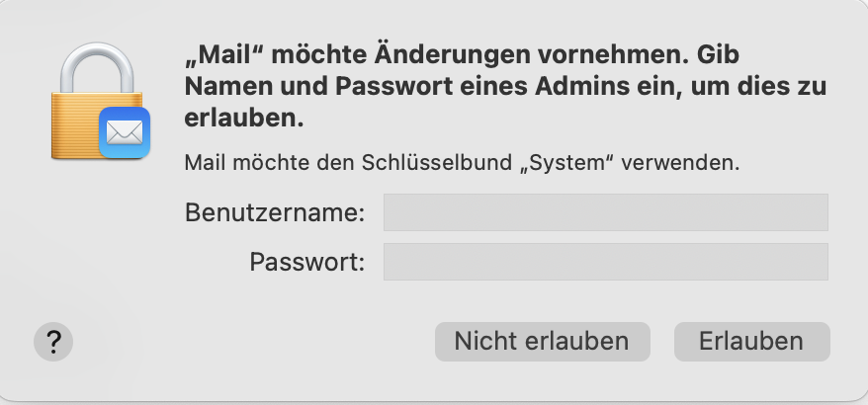Screen dimensions: 868x405
Task: Click the Mail envelope badge on the lock
Action: click(125, 133)
